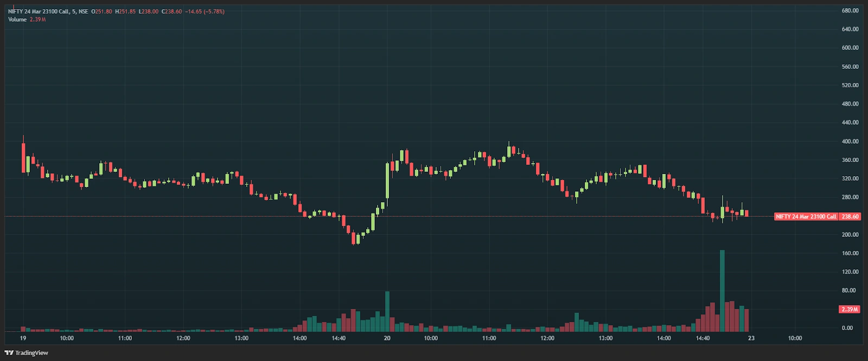Click date 20 on the time axis

(x=387, y=338)
